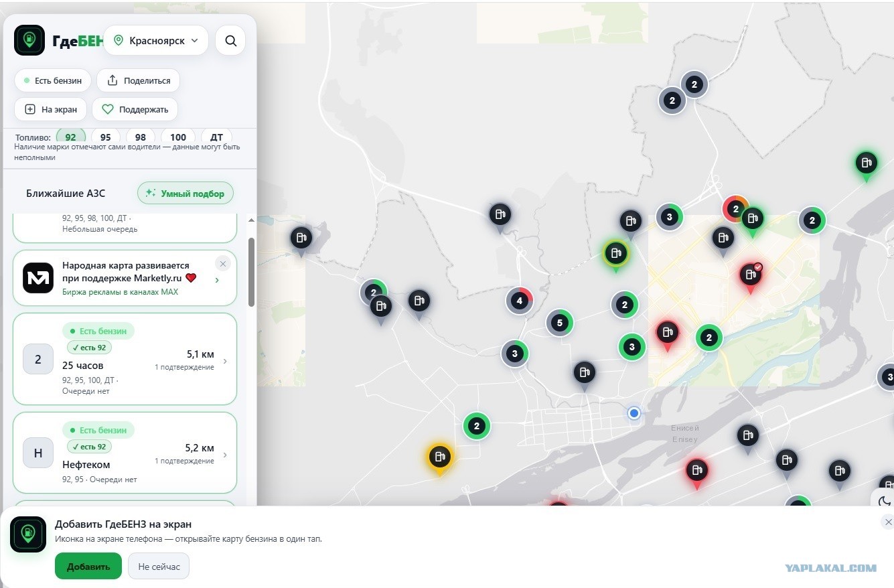Click the sidebar list scrollbar
This screenshot has width=894, height=588.
click(x=252, y=271)
